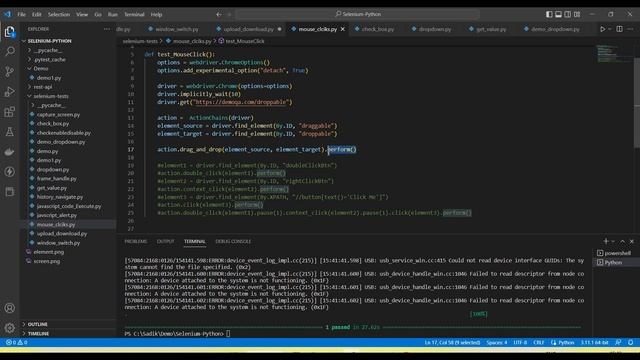Switch to DEBUG CONSOLE panel tab

233,241
